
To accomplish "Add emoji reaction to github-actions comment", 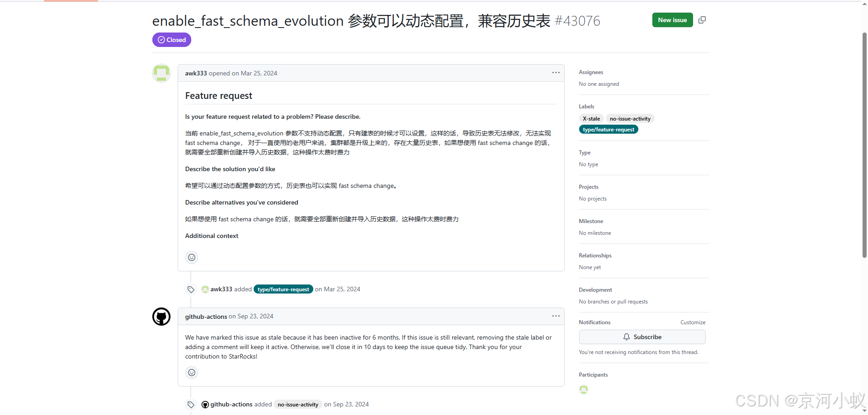I will 192,373.
